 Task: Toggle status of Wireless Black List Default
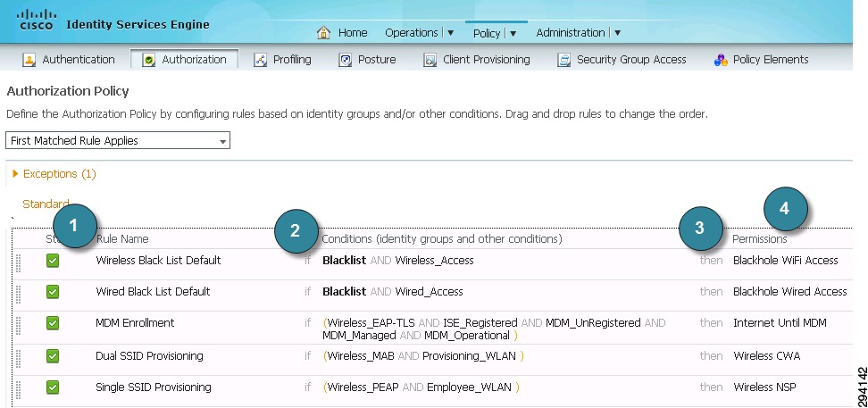tap(53, 260)
